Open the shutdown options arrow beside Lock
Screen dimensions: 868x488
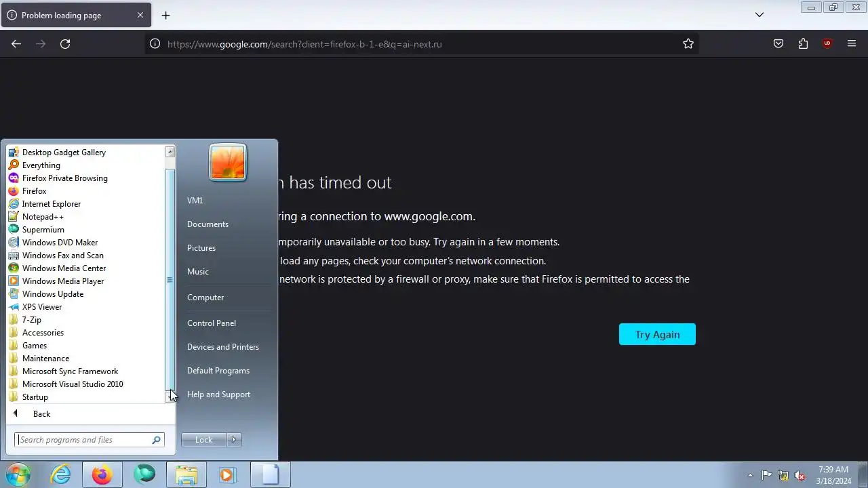pos(234,440)
